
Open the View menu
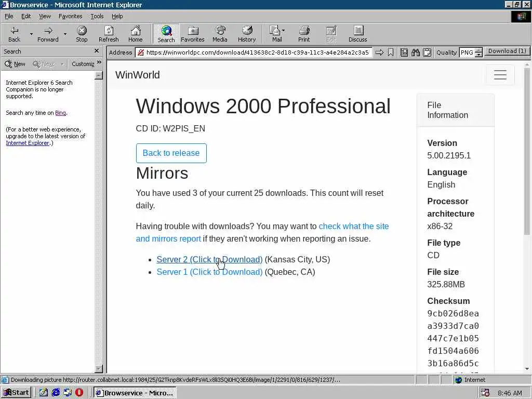(x=45, y=16)
